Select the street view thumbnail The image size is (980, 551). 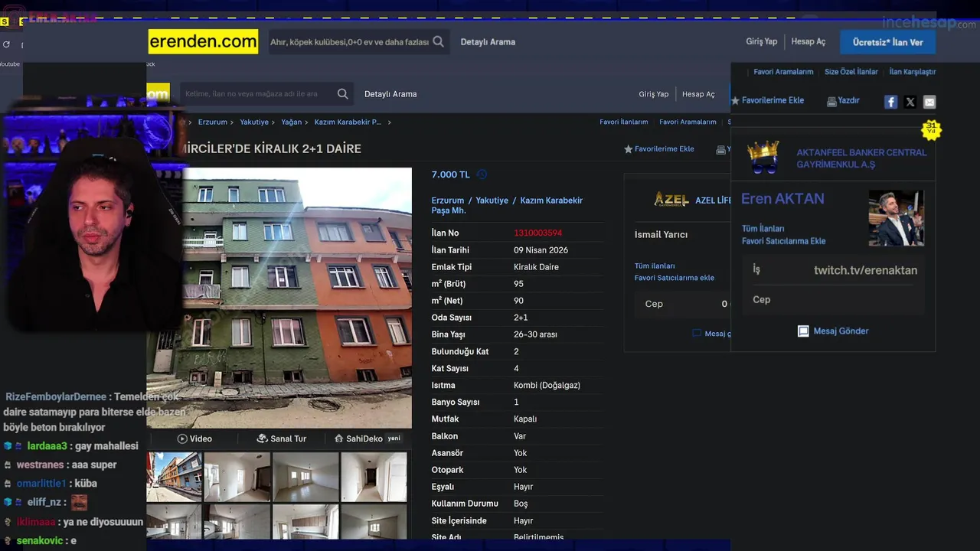click(175, 477)
